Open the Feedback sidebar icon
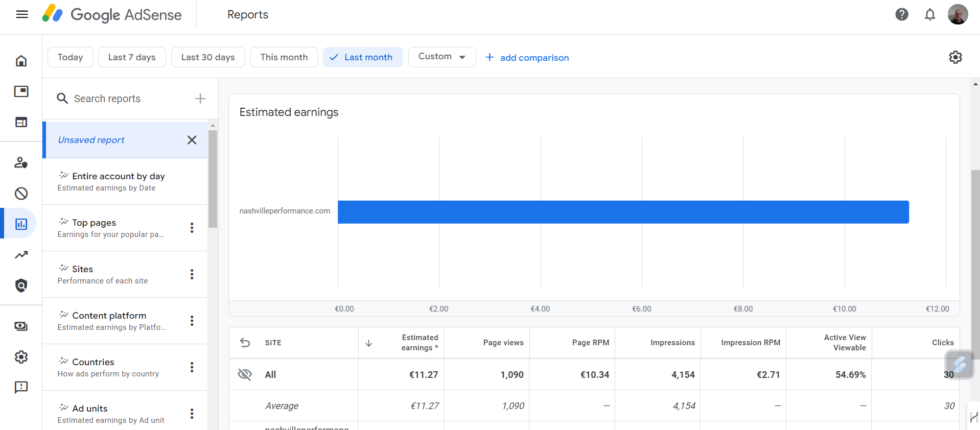This screenshot has height=430, width=980. tap(21, 388)
